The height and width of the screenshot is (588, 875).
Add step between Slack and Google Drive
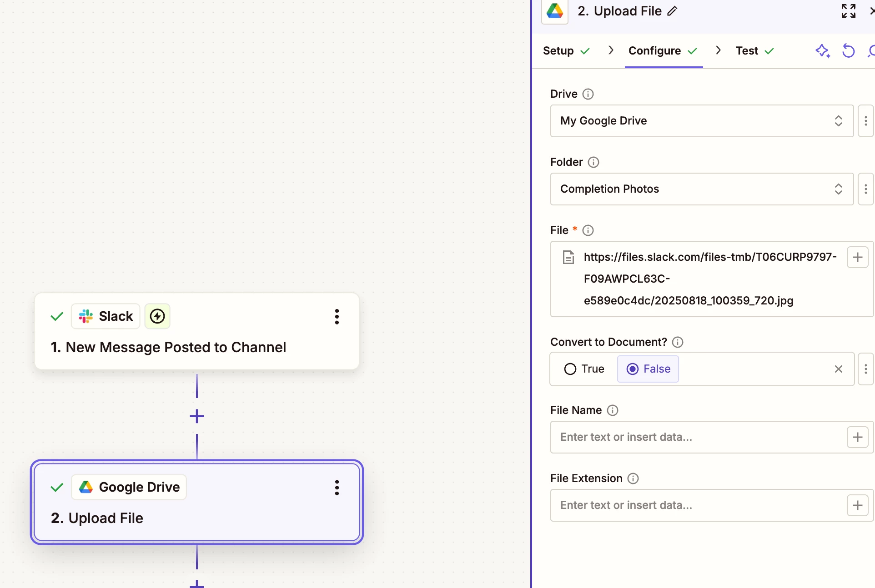point(197,416)
